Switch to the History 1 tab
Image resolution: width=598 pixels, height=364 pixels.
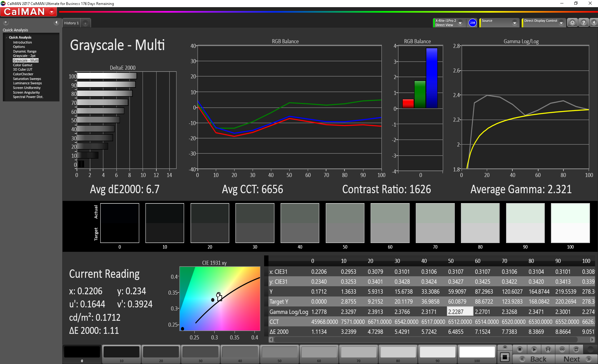click(x=71, y=23)
